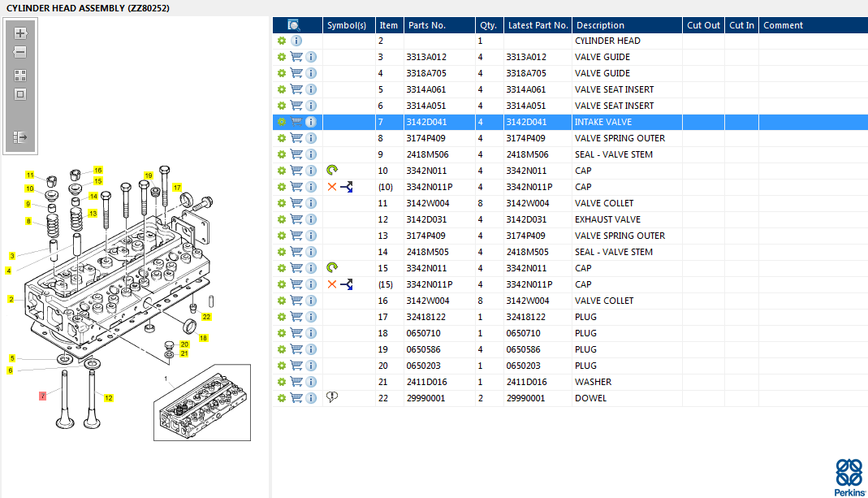Click the blue replacement arrow symbol on item (15)
Image resolution: width=868 pixels, height=498 pixels.
coord(347,284)
